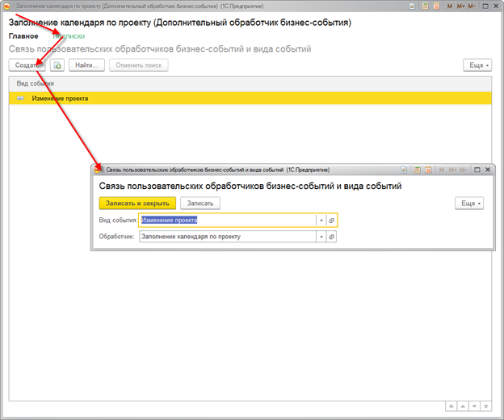This screenshot has height=420, width=504.
Task: Open the calculator icon in main title bar
Action: point(425,6)
